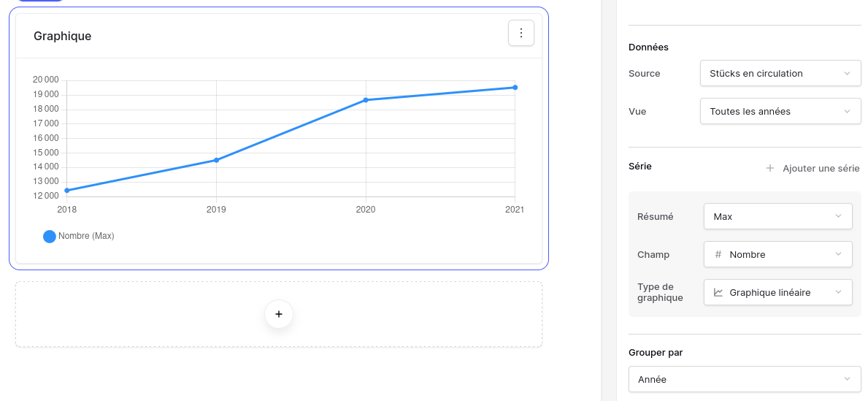Expand the Résumé dropdown set to Max
Image resolution: width=868 pixels, height=401 pixels.
777,216
